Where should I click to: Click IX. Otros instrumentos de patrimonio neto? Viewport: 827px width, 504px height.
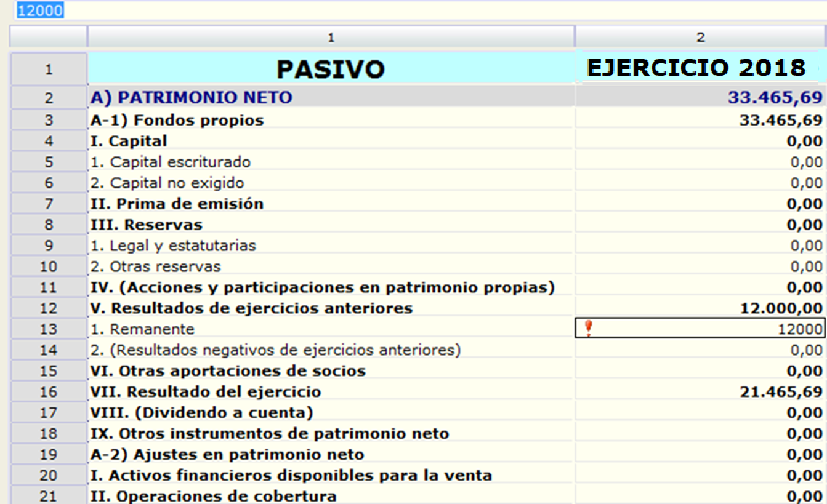[x=331, y=434]
